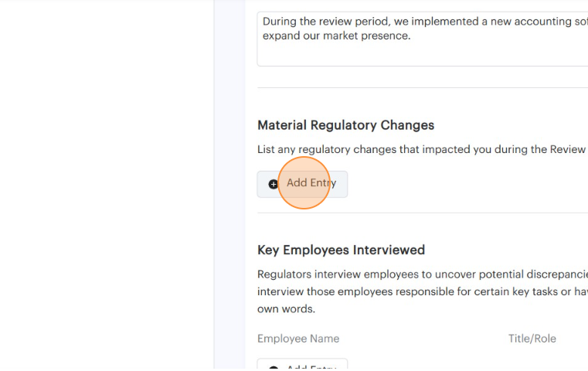Click the 'Add Entry' label text under Material Regulatory Changes
The width and height of the screenshot is (588, 371).
pyautogui.click(x=311, y=183)
